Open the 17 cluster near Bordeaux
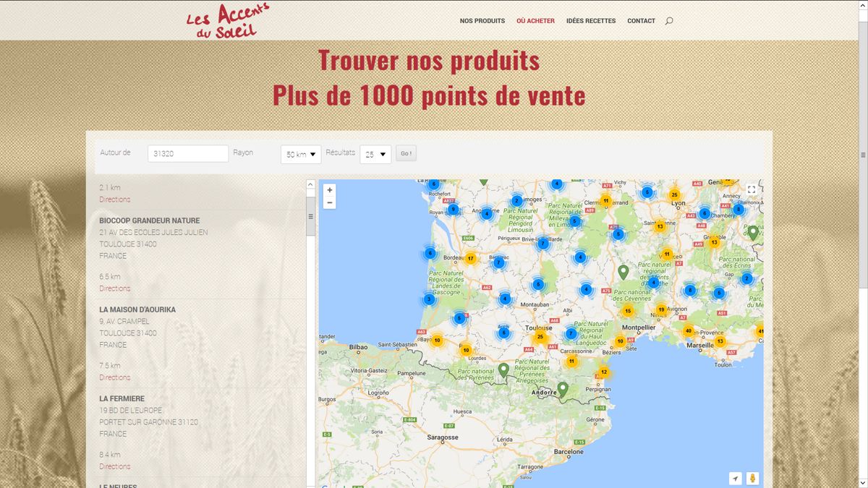This screenshot has width=868, height=488. click(x=471, y=259)
